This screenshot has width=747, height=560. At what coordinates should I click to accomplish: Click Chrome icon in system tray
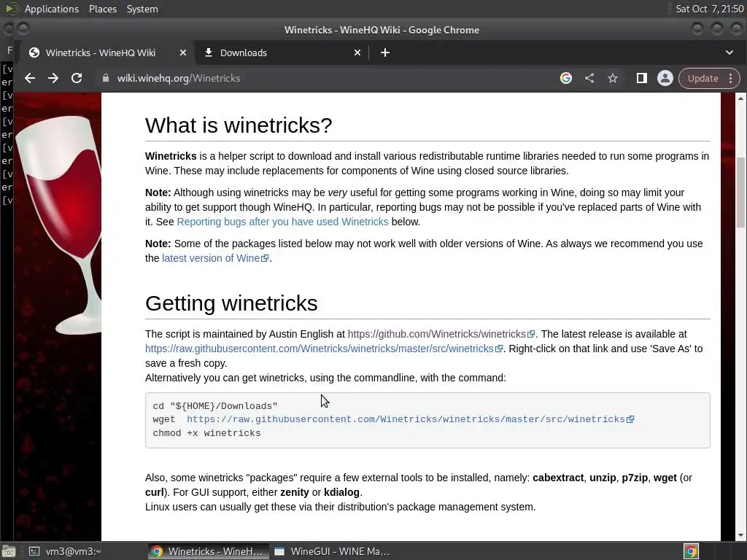pyautogui.click(x=692, y=551)
